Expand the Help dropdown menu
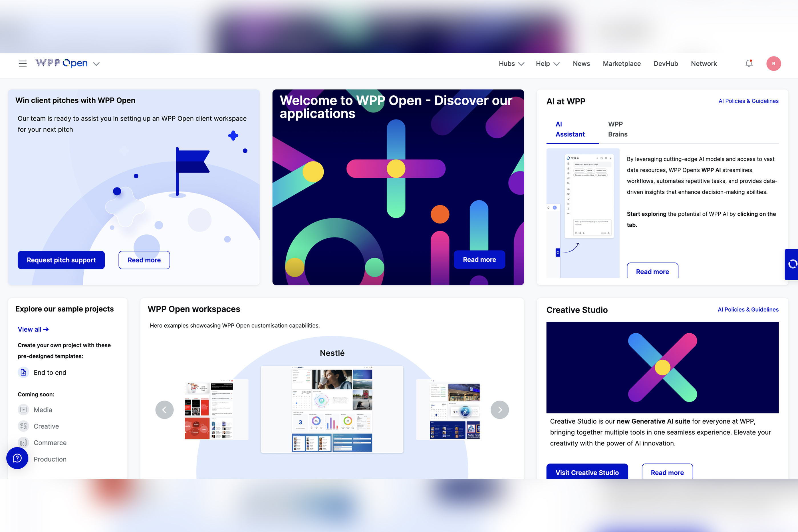Viewport: 798px width, 532px height. tap(547, 64)
